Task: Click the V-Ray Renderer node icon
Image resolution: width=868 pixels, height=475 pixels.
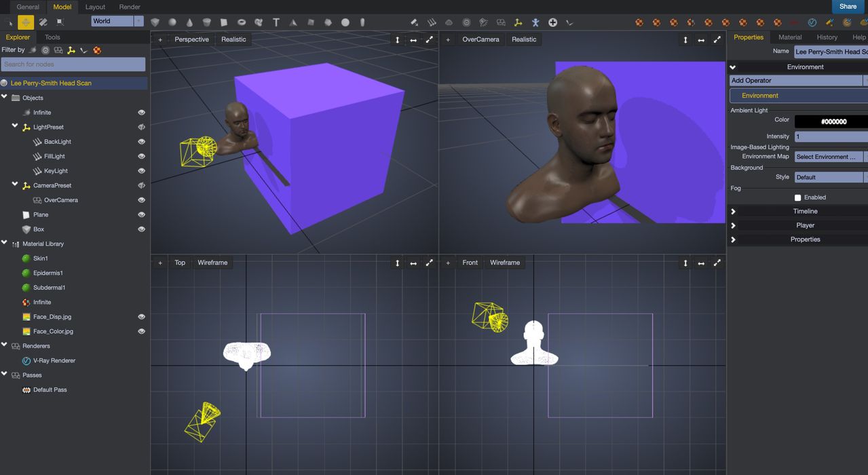Action: pos(26,361)
